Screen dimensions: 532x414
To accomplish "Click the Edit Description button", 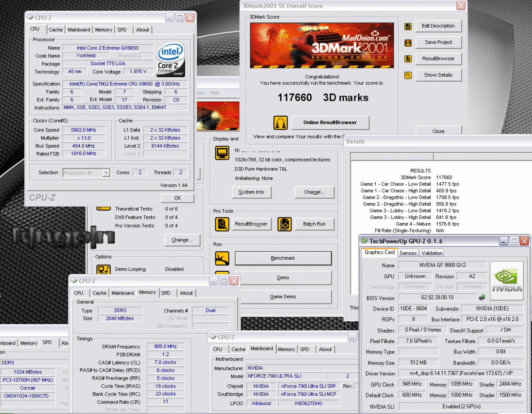I will (x=438, y=26).
